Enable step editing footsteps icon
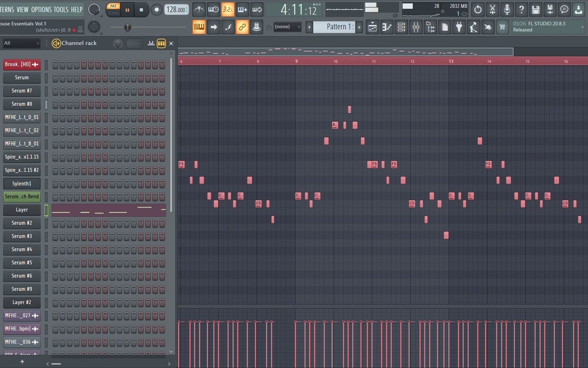Viewport: 588px width, 368px height. [228, 27]
